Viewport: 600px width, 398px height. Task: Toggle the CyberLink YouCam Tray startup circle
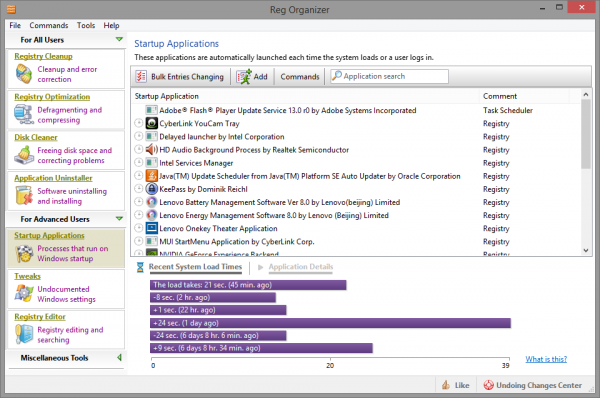point(139,123)
